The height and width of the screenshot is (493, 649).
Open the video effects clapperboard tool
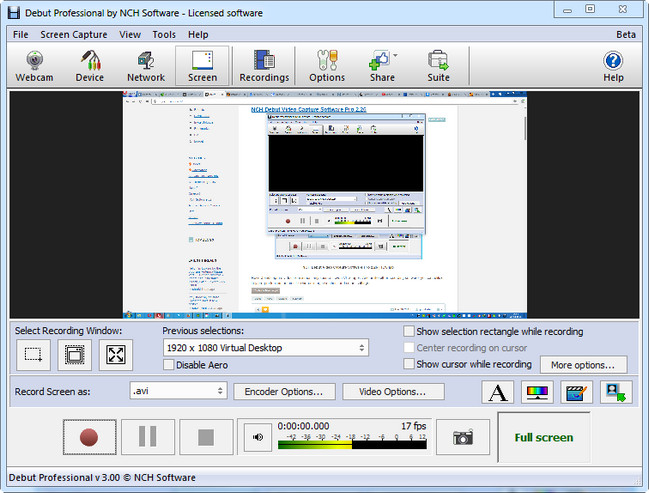(576, 392)
